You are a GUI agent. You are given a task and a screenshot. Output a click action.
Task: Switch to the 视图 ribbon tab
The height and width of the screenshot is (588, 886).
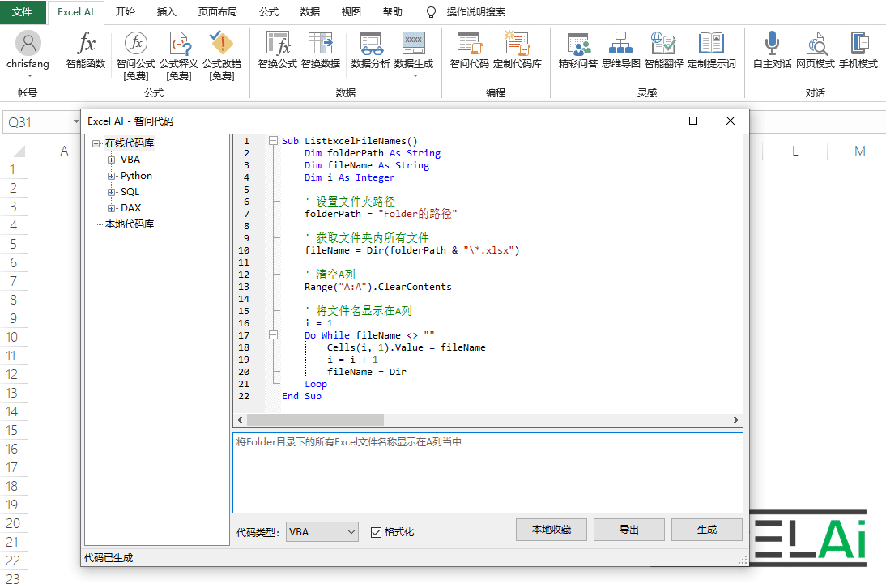pyautogui.click(x=351, y=12)
